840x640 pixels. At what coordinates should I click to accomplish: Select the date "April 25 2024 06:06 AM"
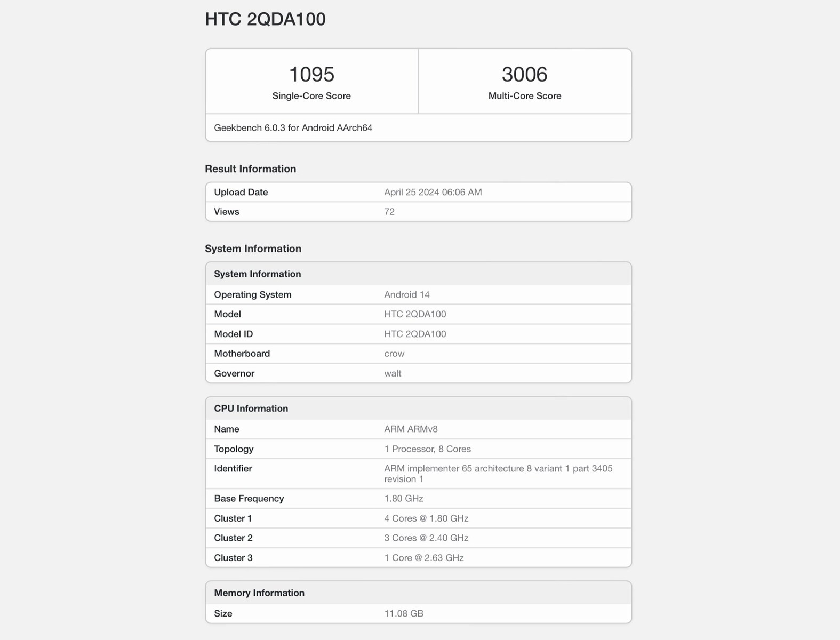(433, 192)
